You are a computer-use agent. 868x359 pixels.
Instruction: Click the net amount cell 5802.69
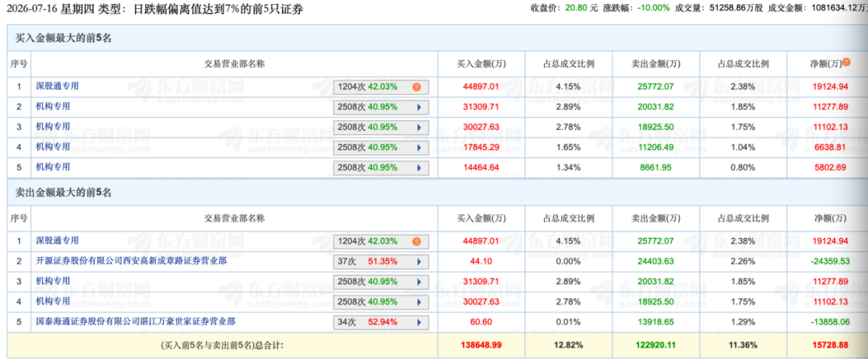point(831,168)
